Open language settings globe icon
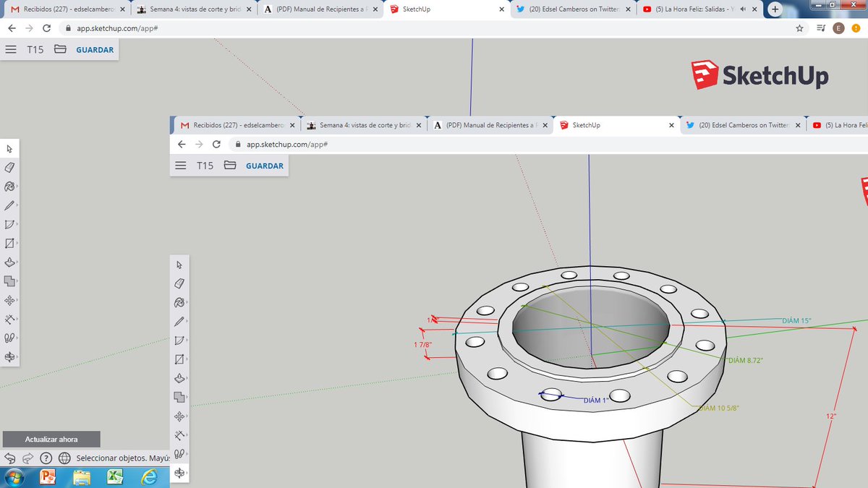This screenshot has height=488, width=868. [x=64, y=458]
